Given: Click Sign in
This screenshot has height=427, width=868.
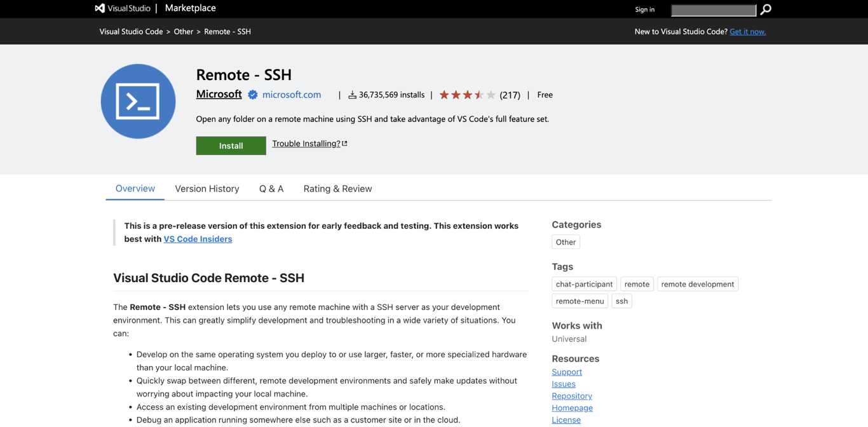Looking at the screenshot, I should point(644,10).
